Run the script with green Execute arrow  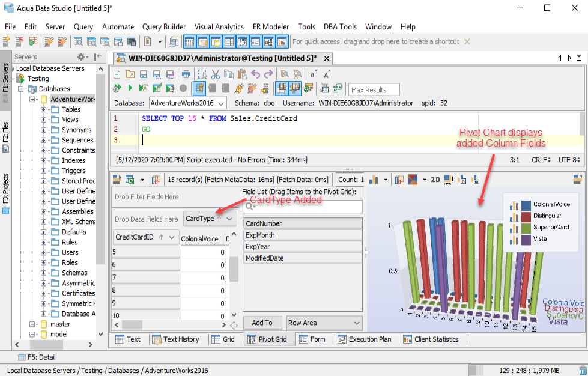pos(130,89)
